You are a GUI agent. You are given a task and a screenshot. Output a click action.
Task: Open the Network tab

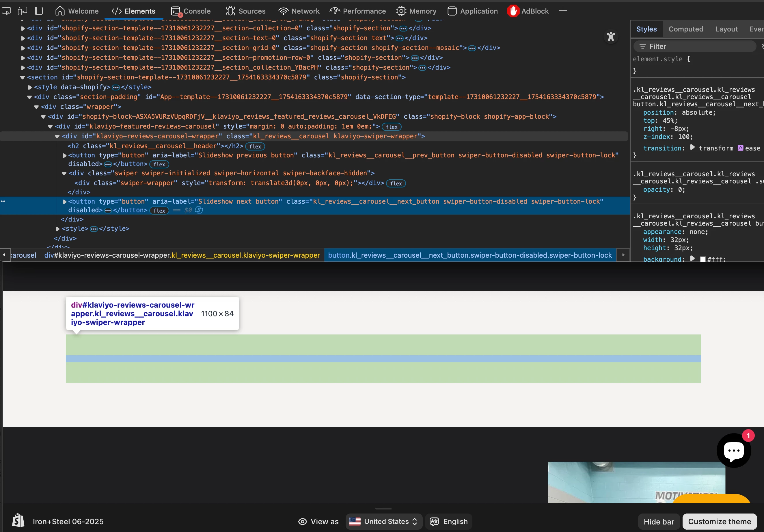click(299, 11)
